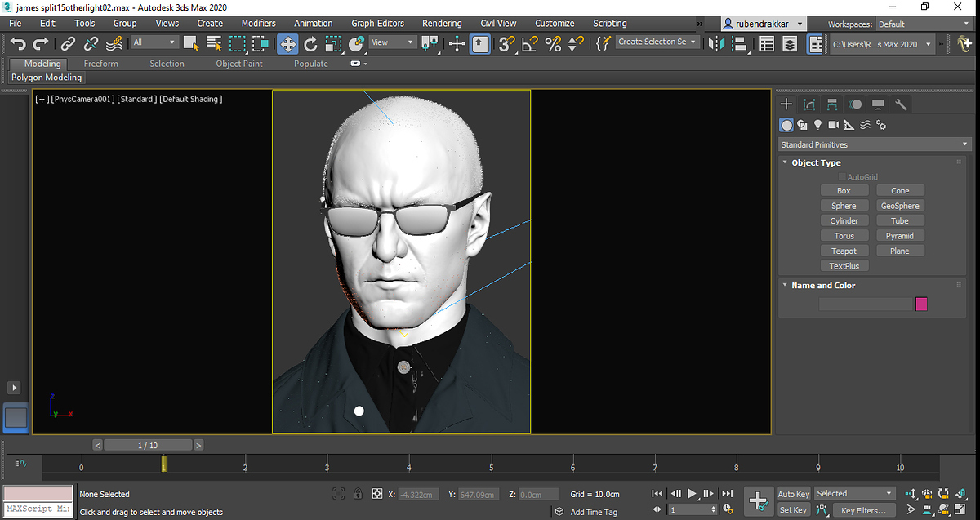Viewport: 980px width, 520px height.
Task: Play the animation
Action: 693,494
